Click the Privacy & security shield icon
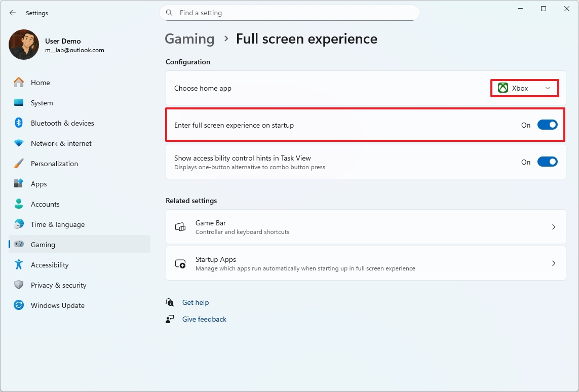Viewport: 579px width, 392px height. tap(18, 285)
